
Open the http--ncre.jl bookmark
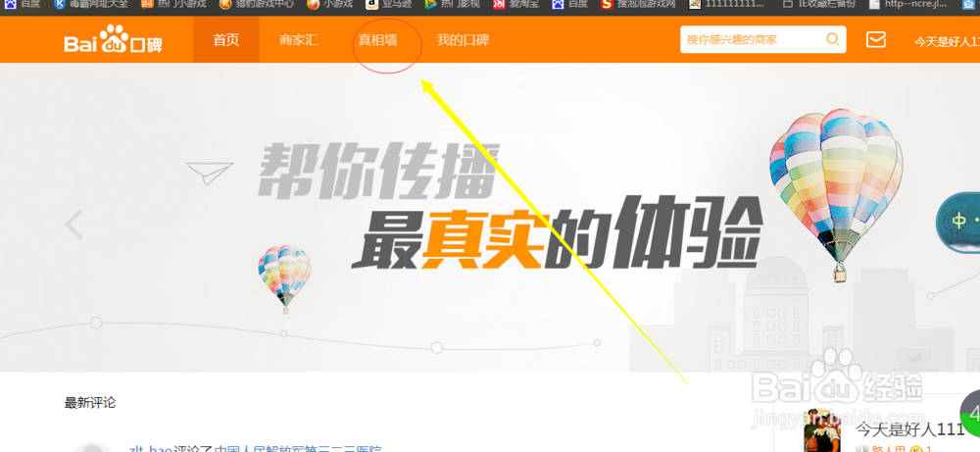coord(909,4)
